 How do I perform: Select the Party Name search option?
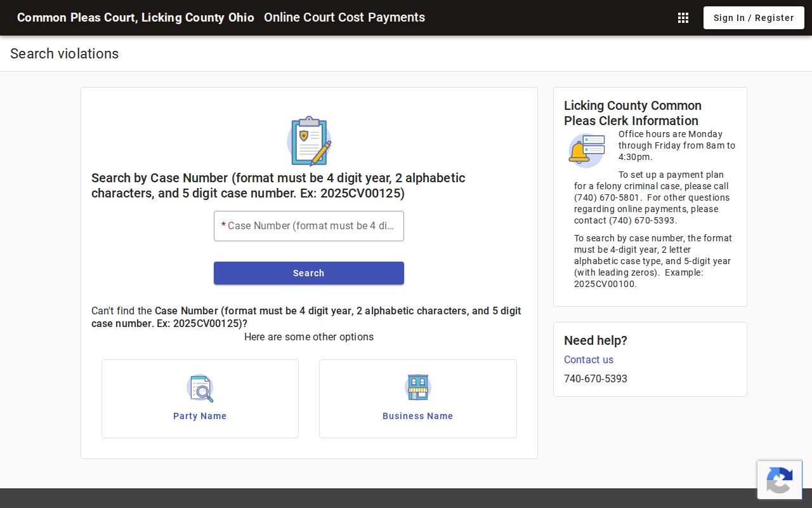tap(200, 399)
